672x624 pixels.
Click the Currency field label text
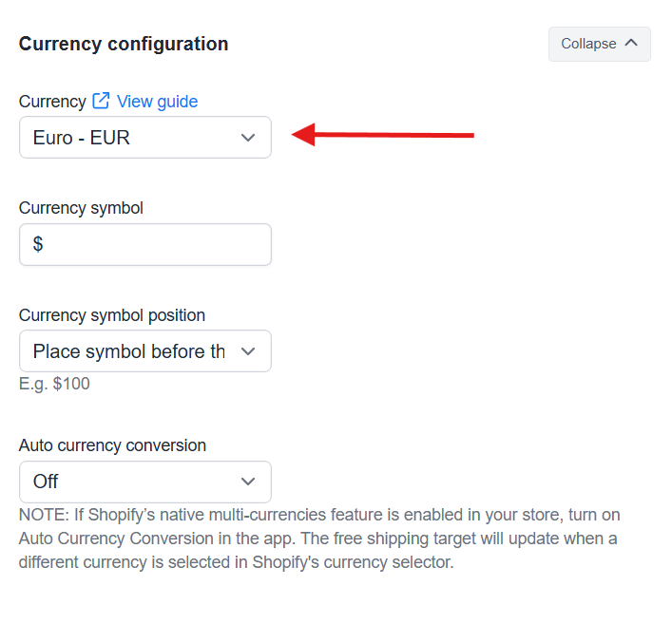coord(52,102)
